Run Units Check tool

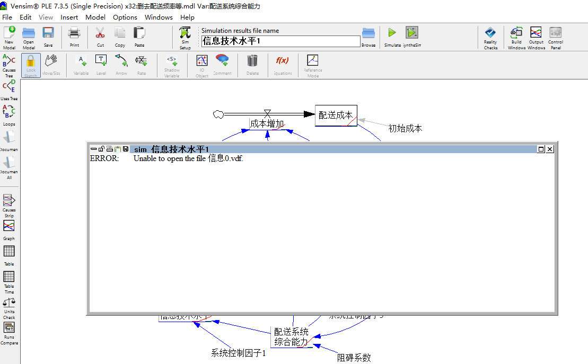click(x=9, y=308)
